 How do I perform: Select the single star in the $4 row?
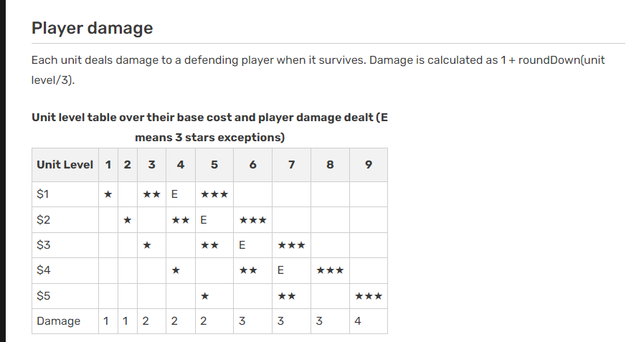pos(175,271)
